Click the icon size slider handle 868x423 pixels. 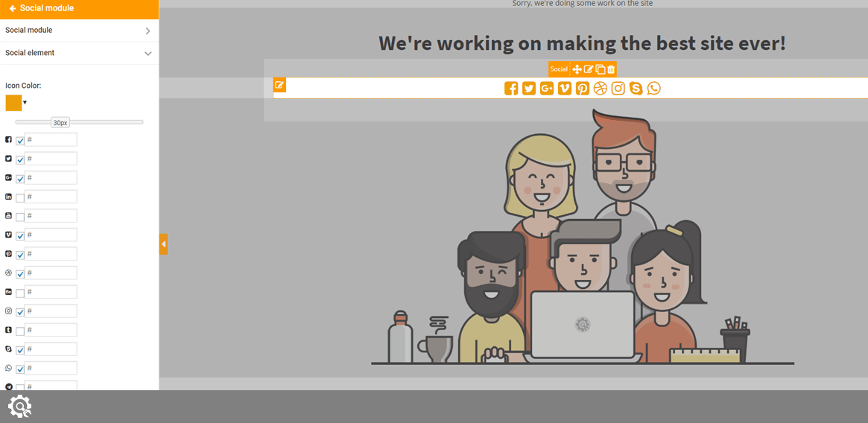[60, 122]
